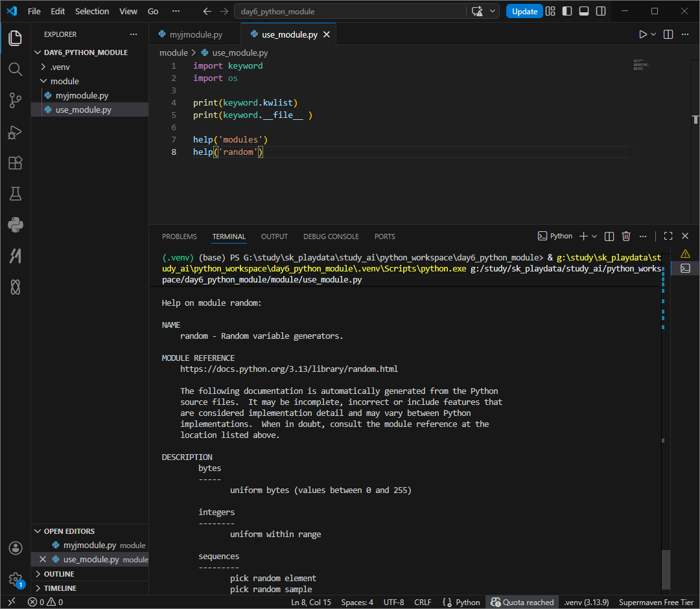
Task: Toggle primary side bar visibility
Action: click(x=567, y=11)
